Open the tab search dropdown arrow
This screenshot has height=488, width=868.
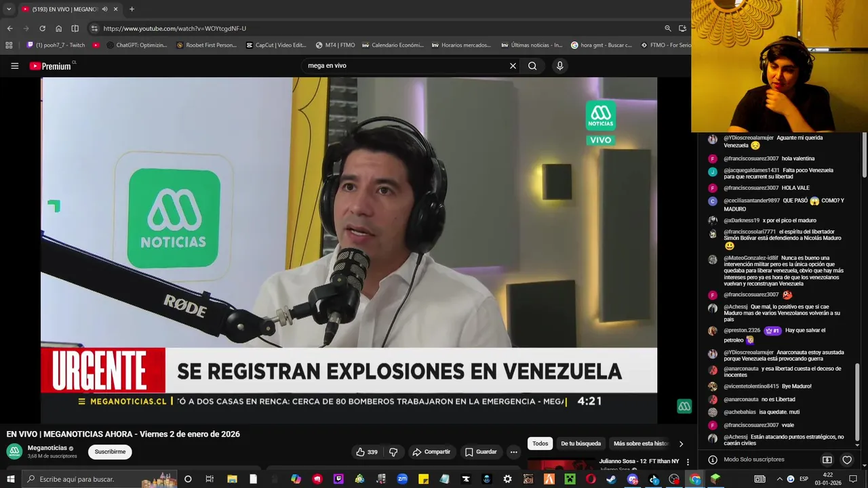[x=8, y=9]
